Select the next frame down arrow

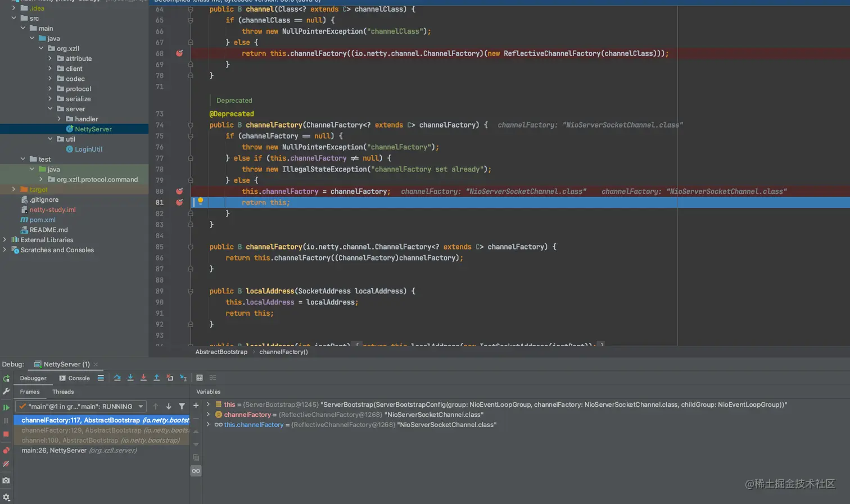169,406
